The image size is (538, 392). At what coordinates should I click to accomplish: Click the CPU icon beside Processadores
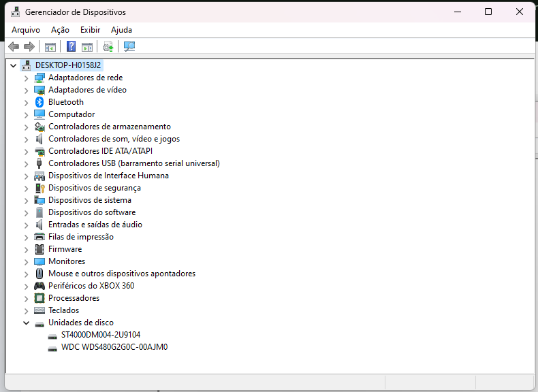tap(39, 298)
